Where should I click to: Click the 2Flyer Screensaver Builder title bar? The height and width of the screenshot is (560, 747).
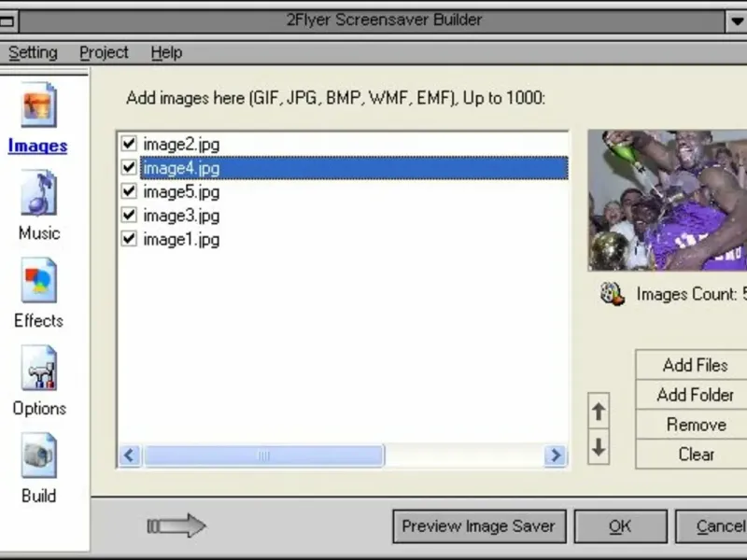pos(372,21)
